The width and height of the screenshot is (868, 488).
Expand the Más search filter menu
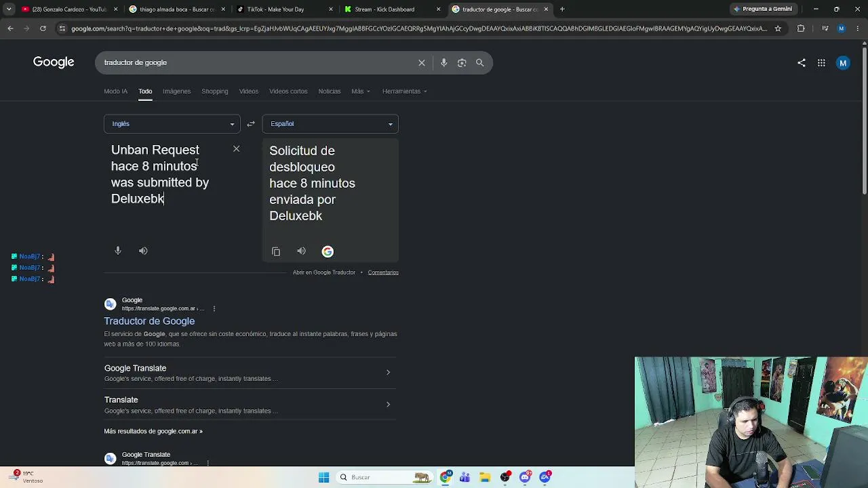point(361,91)
